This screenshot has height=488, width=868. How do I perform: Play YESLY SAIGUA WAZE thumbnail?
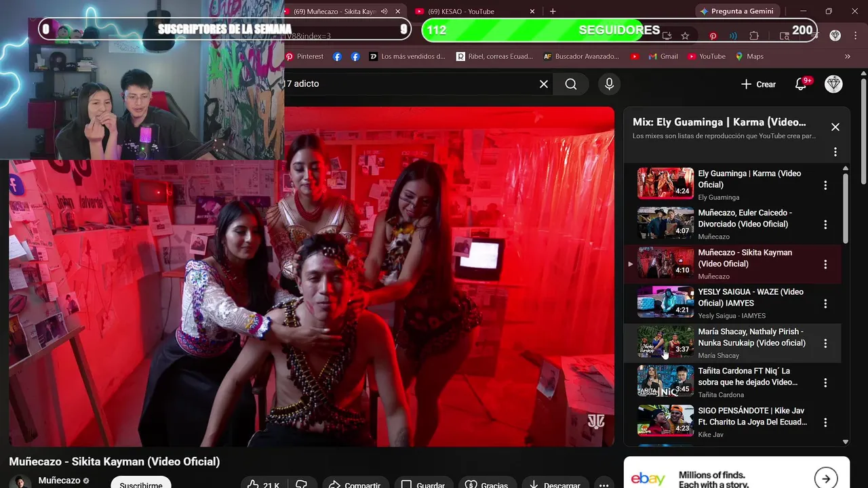(665, 302)
